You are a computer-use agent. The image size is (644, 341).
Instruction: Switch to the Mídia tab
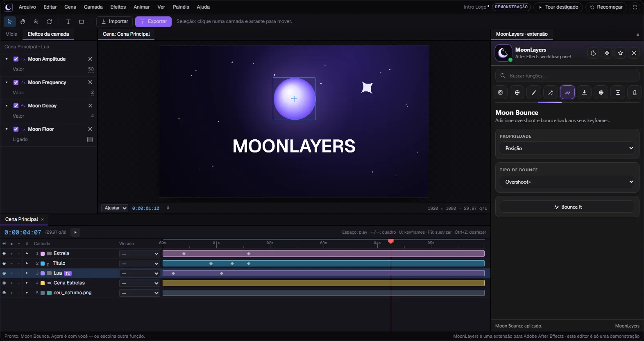[11, 34]
